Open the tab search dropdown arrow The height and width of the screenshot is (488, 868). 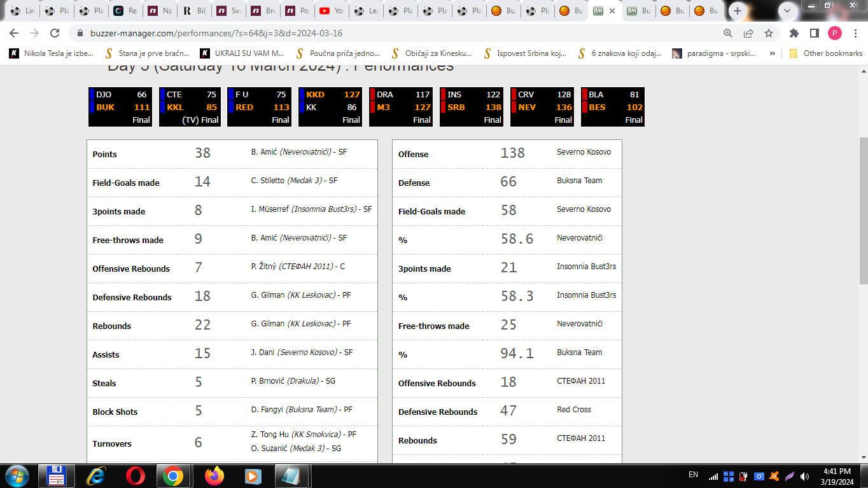pos(787,11)
